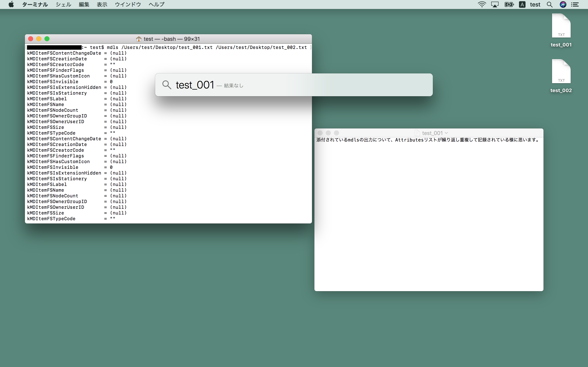Click into the Spotlight search field text
This screenshot has height=367, width=588.
[x=195, y=85]
